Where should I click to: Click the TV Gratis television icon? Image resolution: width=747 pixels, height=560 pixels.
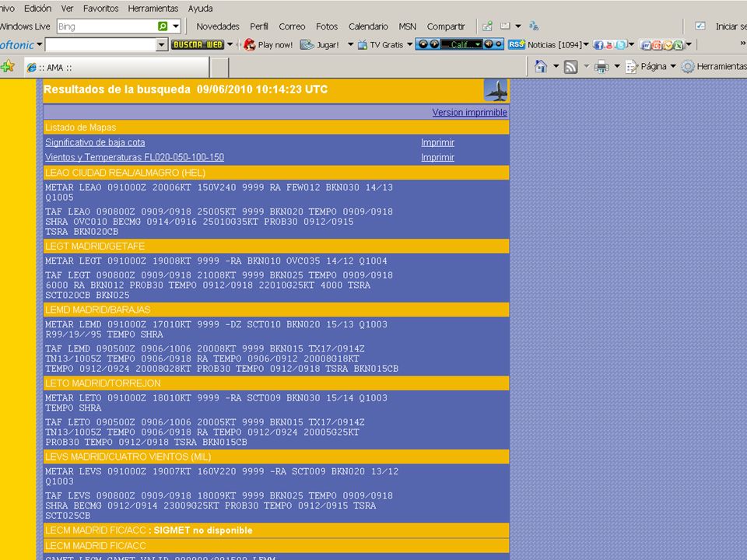pyautogui.click(x=363, y=45)
